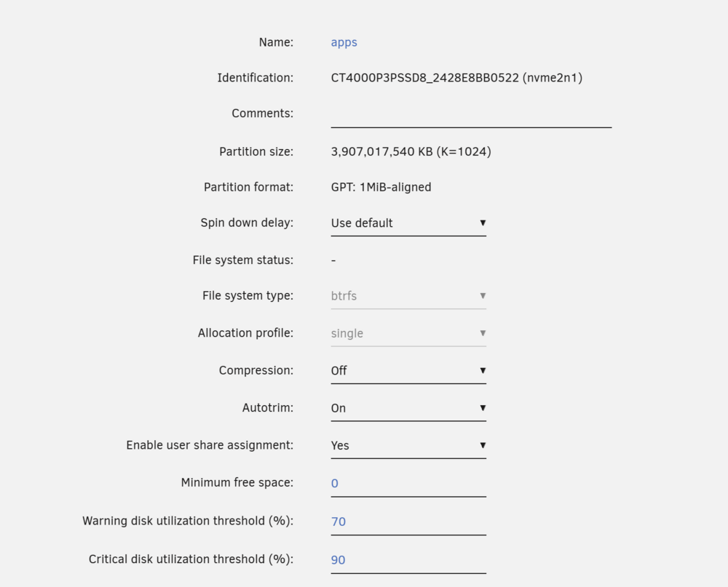Screen dimensions: 728x587
Task: Click the apps name field
Action: (344, 42)
